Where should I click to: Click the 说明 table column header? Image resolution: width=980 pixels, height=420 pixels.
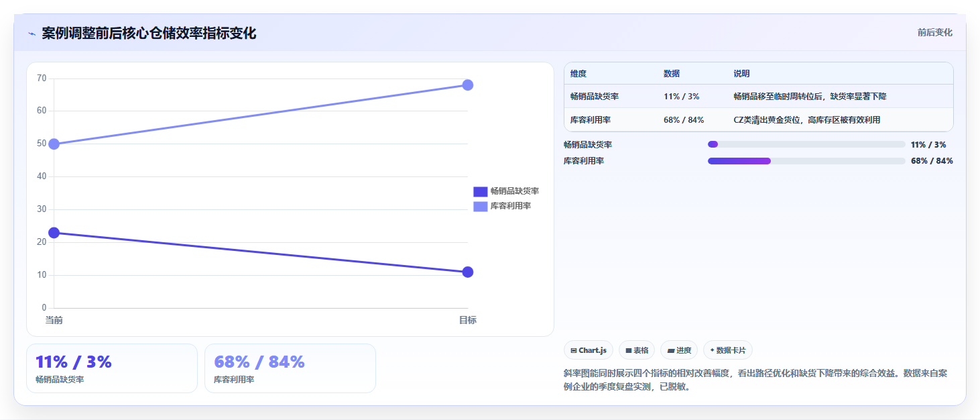coord(741,74)
